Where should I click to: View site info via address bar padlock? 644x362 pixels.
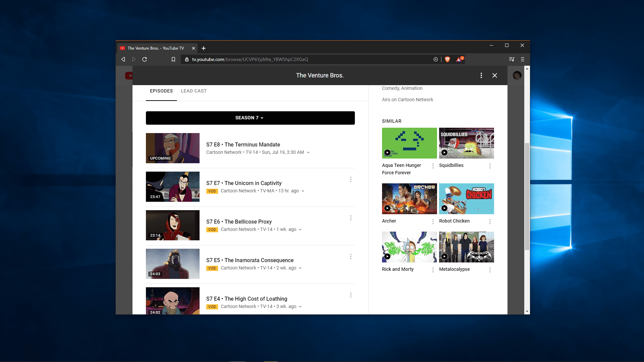click(187, 59)
